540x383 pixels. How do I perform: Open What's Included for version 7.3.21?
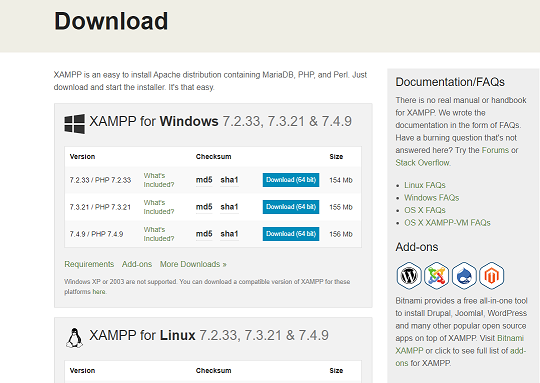point(159,207)
